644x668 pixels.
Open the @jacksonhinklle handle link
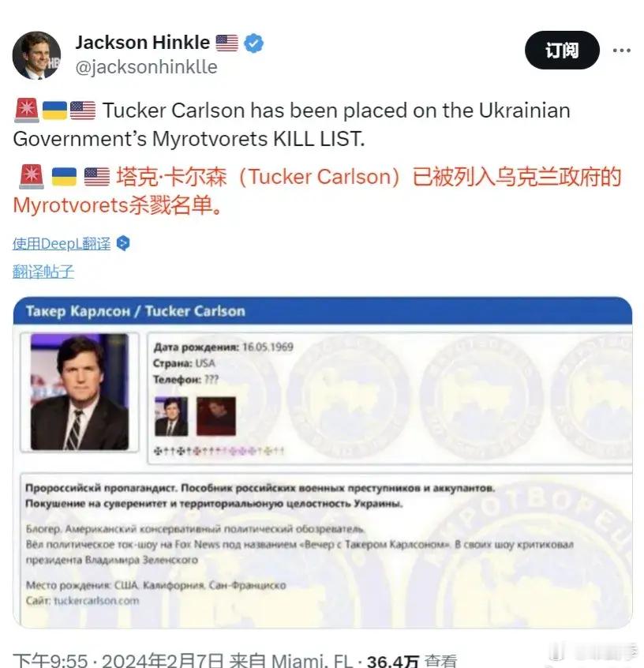[x=146, y=67]
